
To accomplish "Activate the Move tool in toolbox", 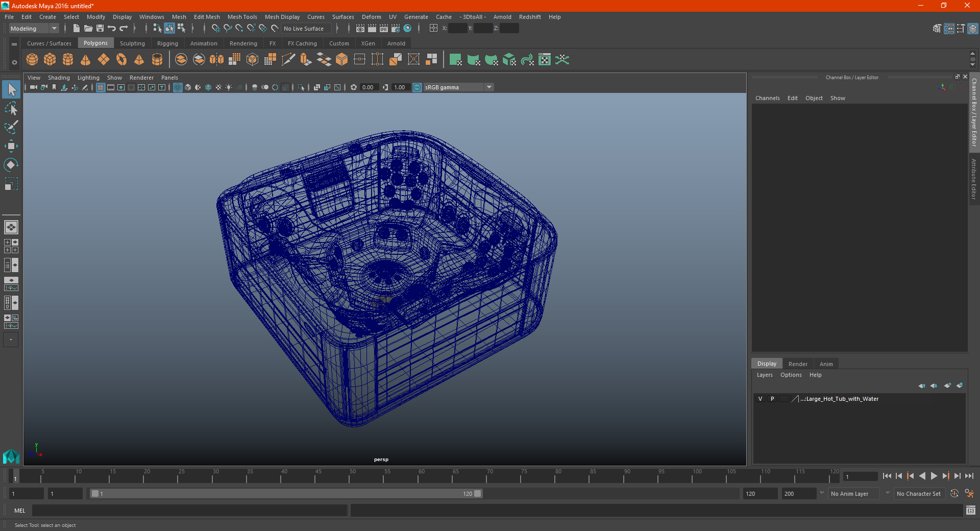I will coord(11,146).
